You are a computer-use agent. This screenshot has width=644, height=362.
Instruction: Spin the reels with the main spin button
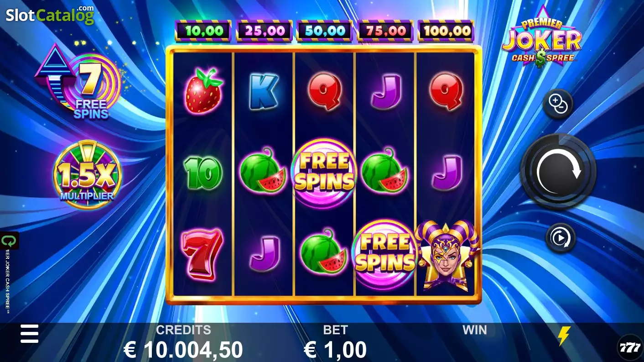558,172
